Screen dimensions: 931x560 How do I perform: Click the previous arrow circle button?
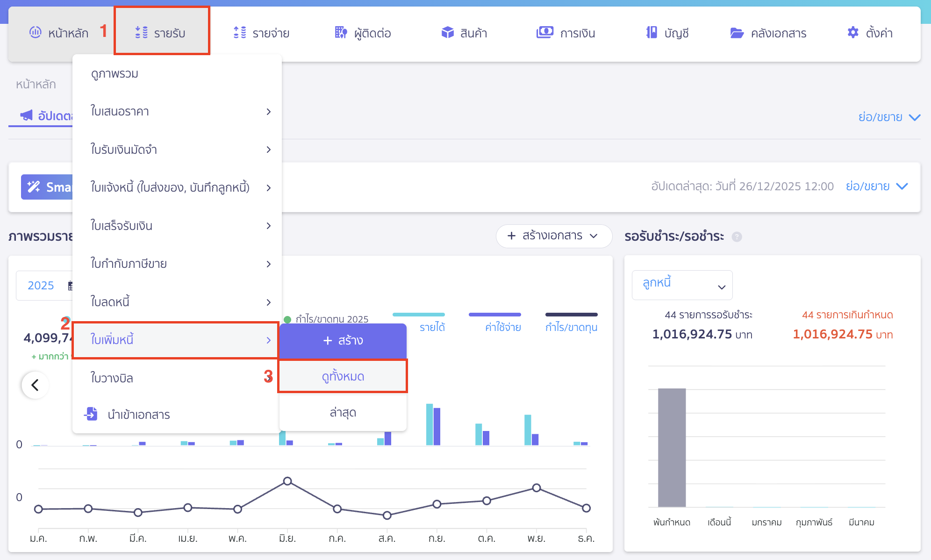click(x=35, y=385)
